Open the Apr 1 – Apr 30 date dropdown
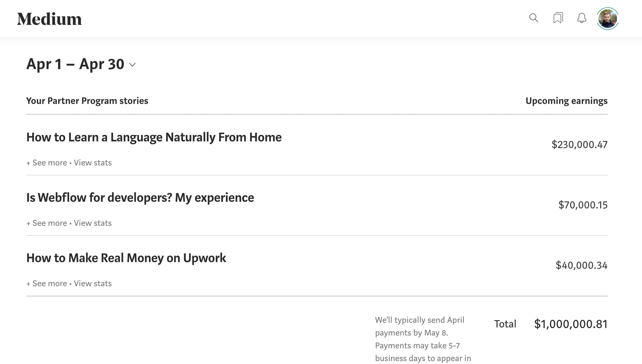The height and width of the screenshot is (364, 642). [81, 64]
